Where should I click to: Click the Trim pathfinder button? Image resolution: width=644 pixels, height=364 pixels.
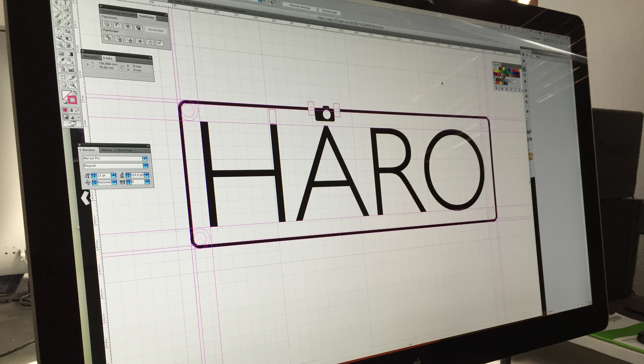pyautogui.click(x=119, y=39)
